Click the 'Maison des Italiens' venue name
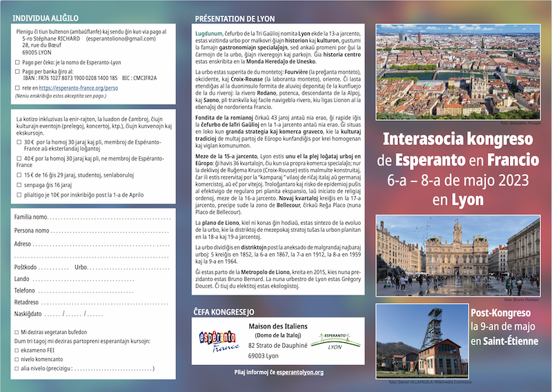The height and width of the screenshot is (392, 552). [x=278, y=326]
